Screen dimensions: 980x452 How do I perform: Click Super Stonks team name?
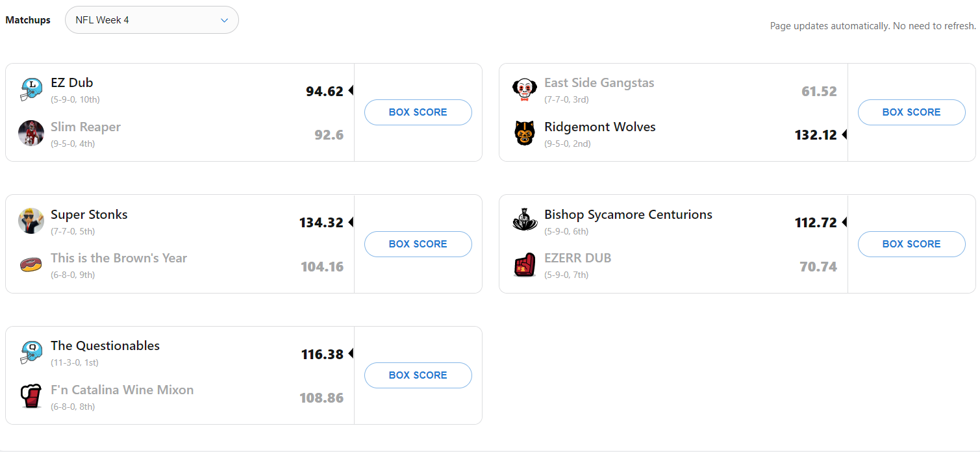point(89,215)
